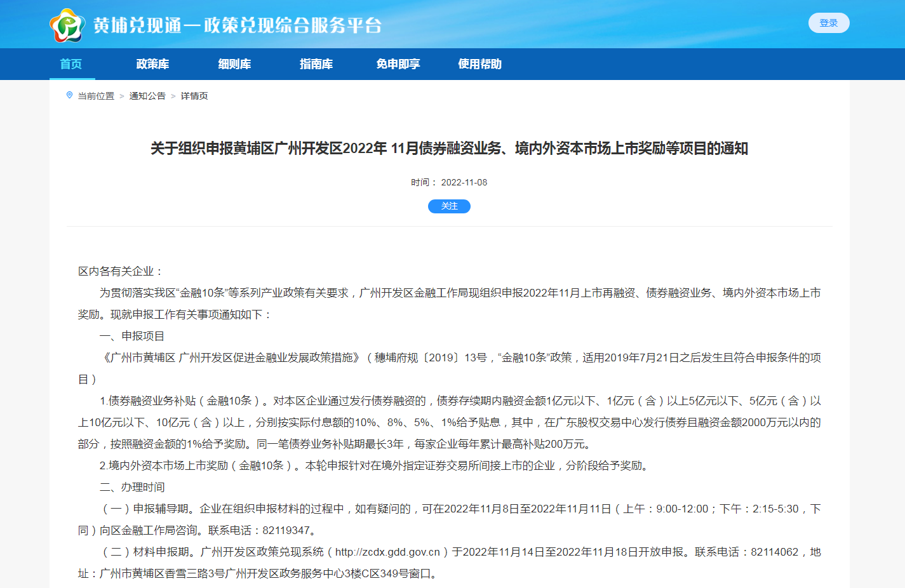Click the policy title 《广州市黄埔区 广州开发区促进金融业发展政策措施》
Viewport: 905px width, 588px height.
click(x=231, y=357)
